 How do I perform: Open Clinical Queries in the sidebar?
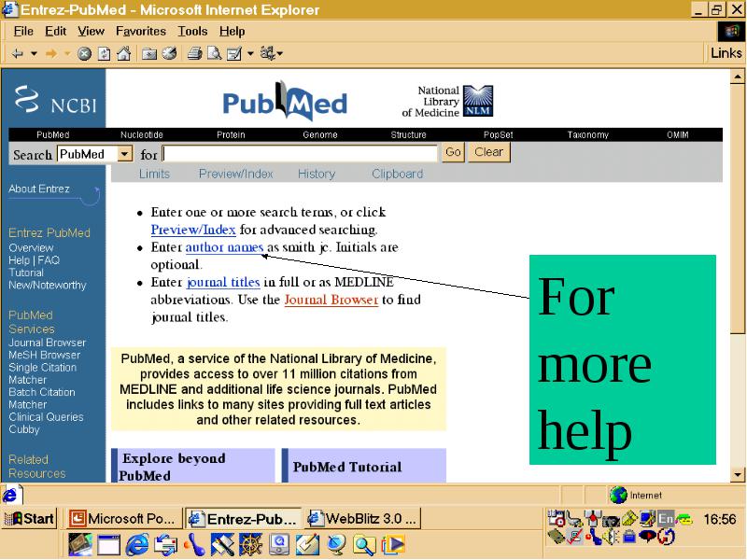(x=46, y=416)
